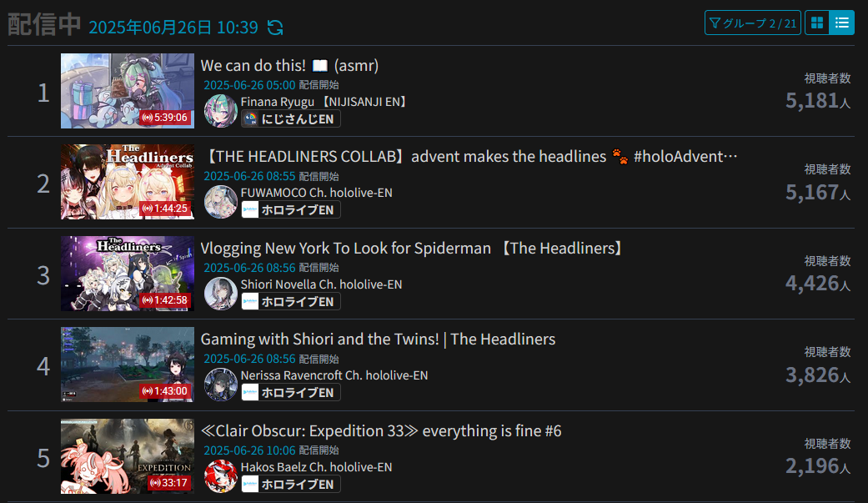This screenshot has width=868, height=503.
Task: Open the Gaming with Shiori stream thumbnail
Action: (x=128, y=365)
